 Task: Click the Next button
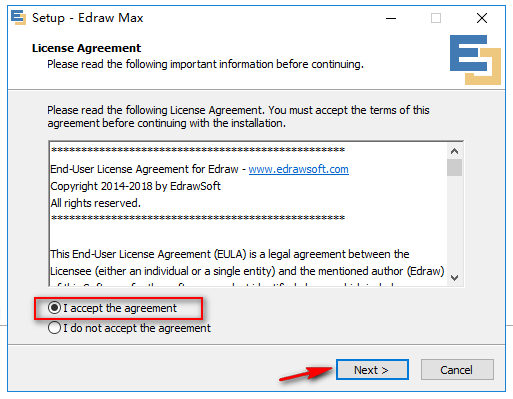372,370
